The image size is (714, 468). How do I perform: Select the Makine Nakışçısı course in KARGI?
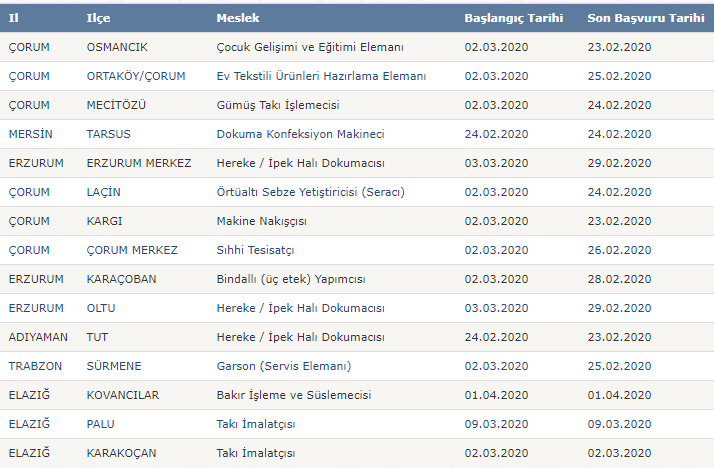(x=261, y=221)
